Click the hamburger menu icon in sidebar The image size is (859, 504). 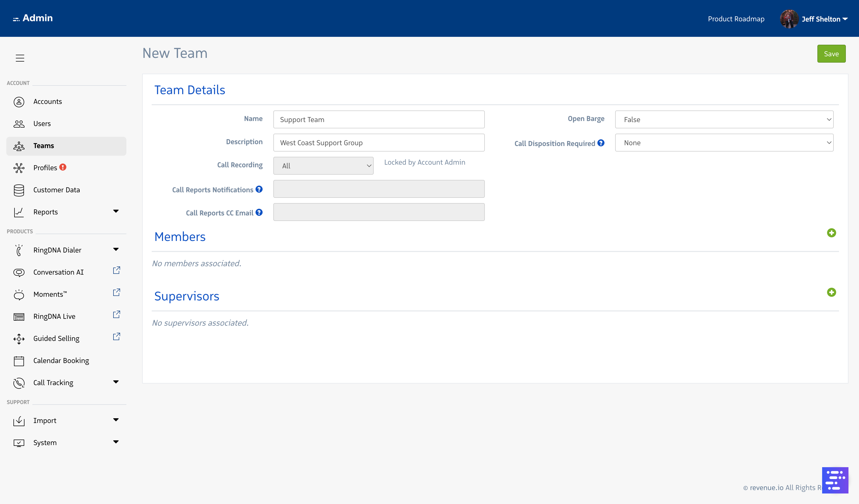point(20,58)
